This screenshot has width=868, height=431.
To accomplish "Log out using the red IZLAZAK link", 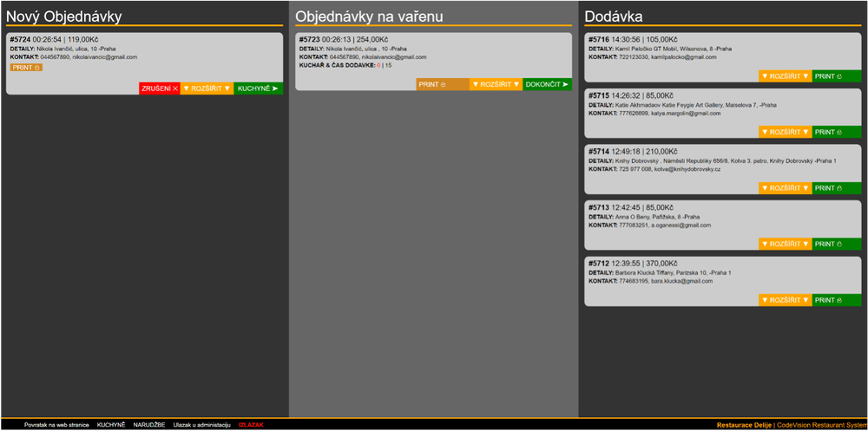I will 251,425.
